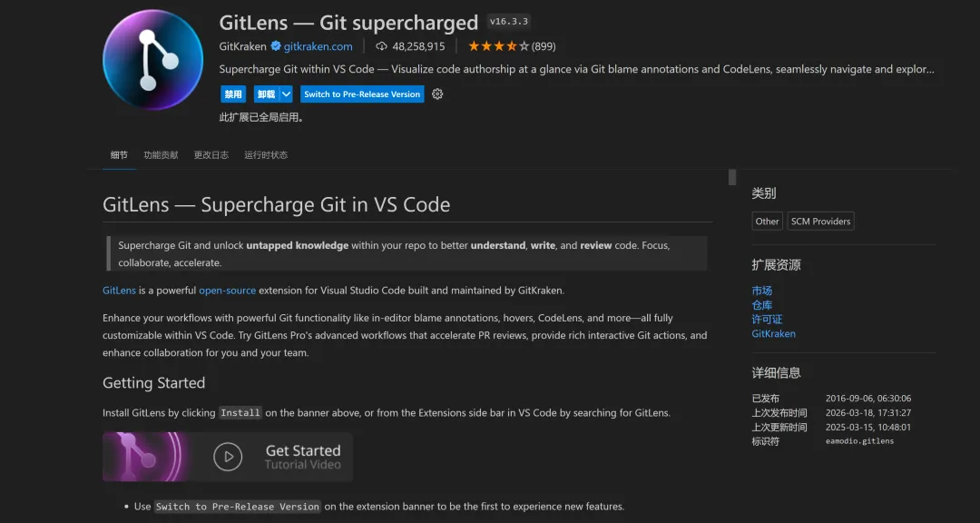Open the 市场 resource link
Viewport: 980px width, 523px height.
tap(762, 291)
